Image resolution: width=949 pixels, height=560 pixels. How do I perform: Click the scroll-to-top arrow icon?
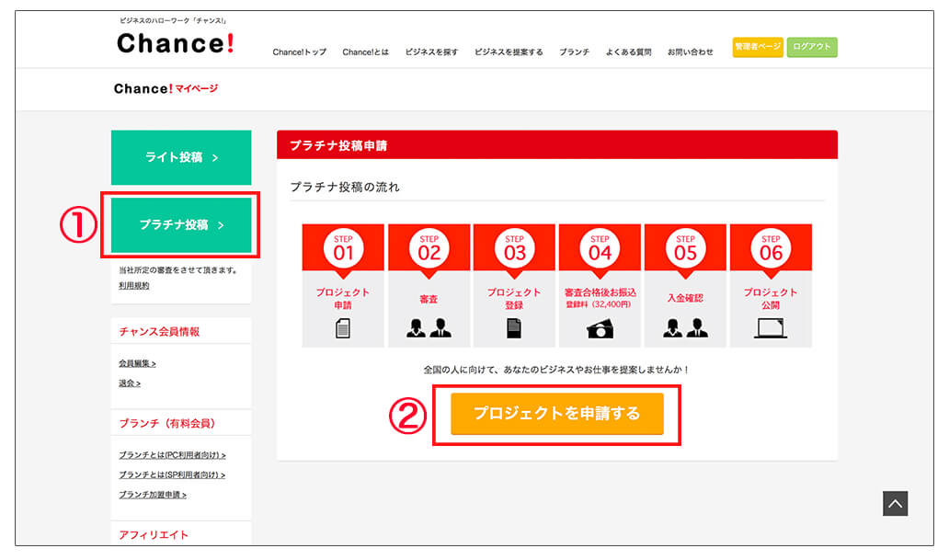[896, 503]
